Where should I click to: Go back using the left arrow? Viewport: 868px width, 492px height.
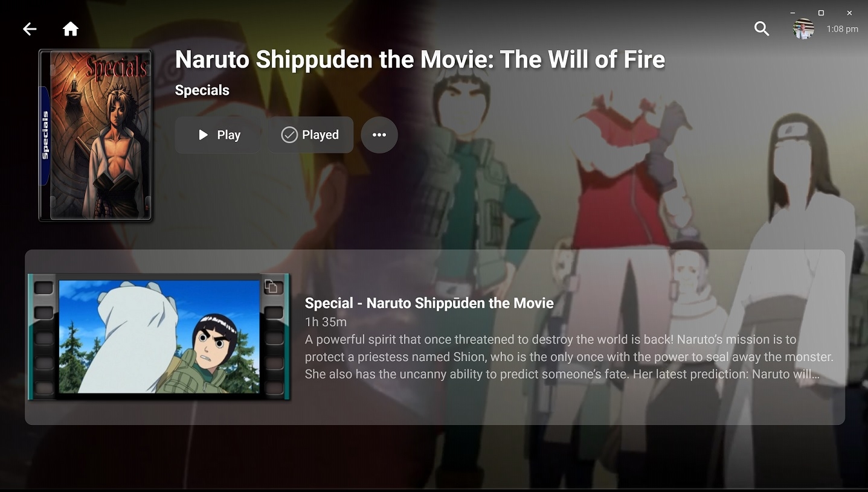click(x=30, y=29)
